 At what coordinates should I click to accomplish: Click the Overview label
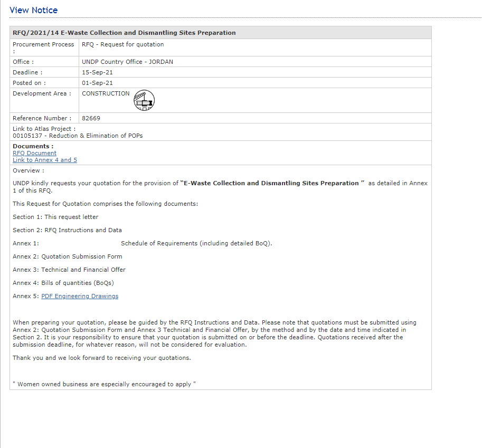click(28, 170)
